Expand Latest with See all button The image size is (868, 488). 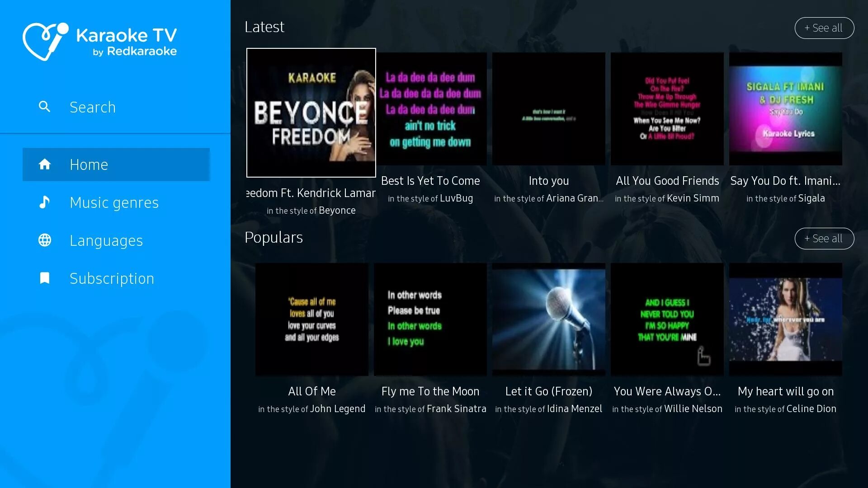(x=824, y=28)
